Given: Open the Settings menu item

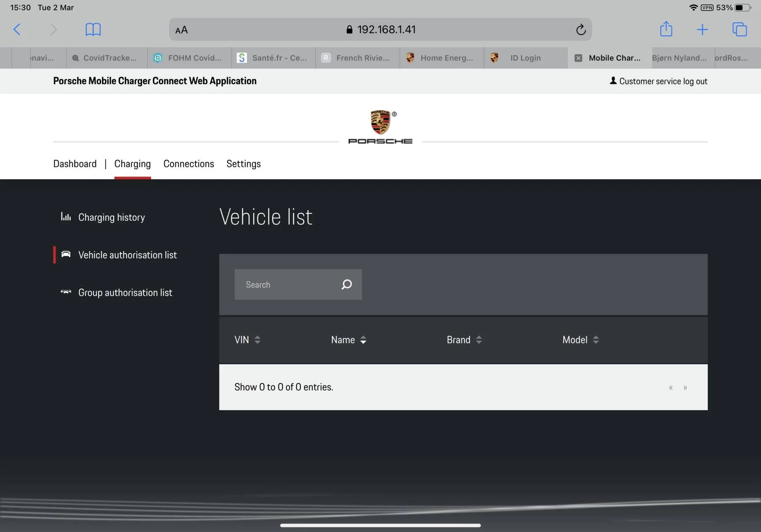Looking at the screenshot, I should pyautogui.click(x=244, y=163).
